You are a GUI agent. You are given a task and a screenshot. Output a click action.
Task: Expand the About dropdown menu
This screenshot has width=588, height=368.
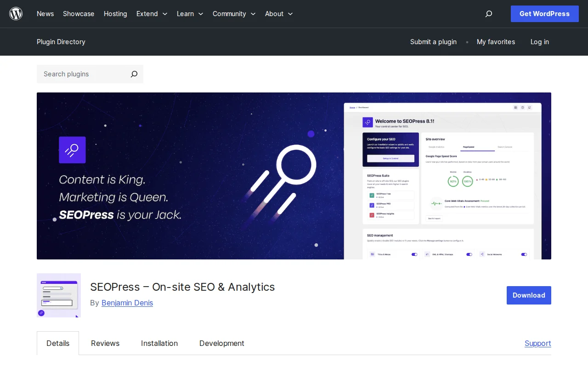pyautogui.click(x=279, y=14)
